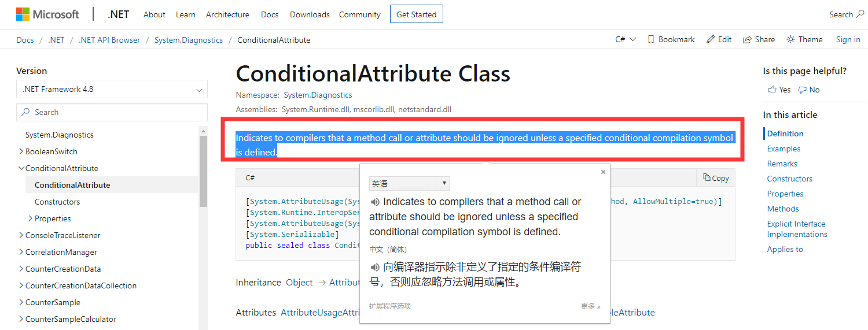The width and height of the screenshot is (868, 330).
Task: Click the Get Started button
Action: 416,14
